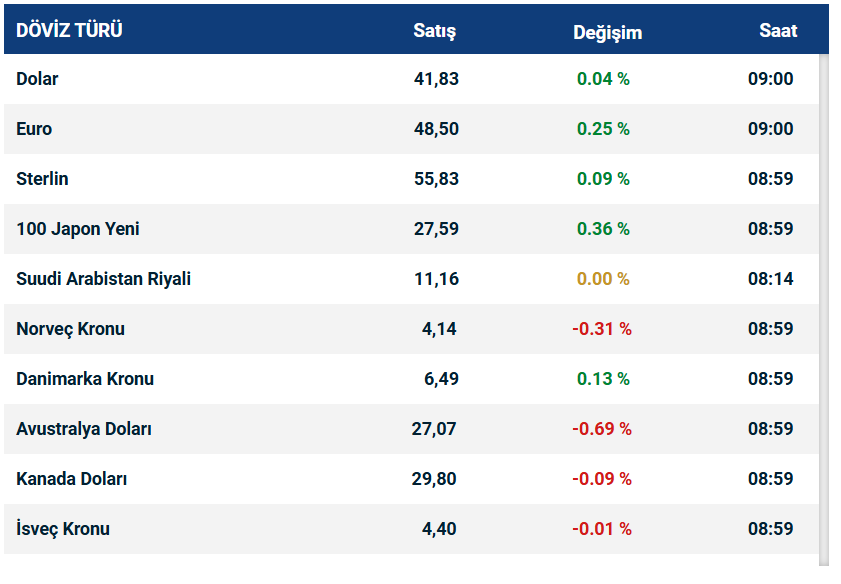Screen dimensions: 841x584
Task: Open Suudi Arabistan Riyali details
Action: click(103, 279)
